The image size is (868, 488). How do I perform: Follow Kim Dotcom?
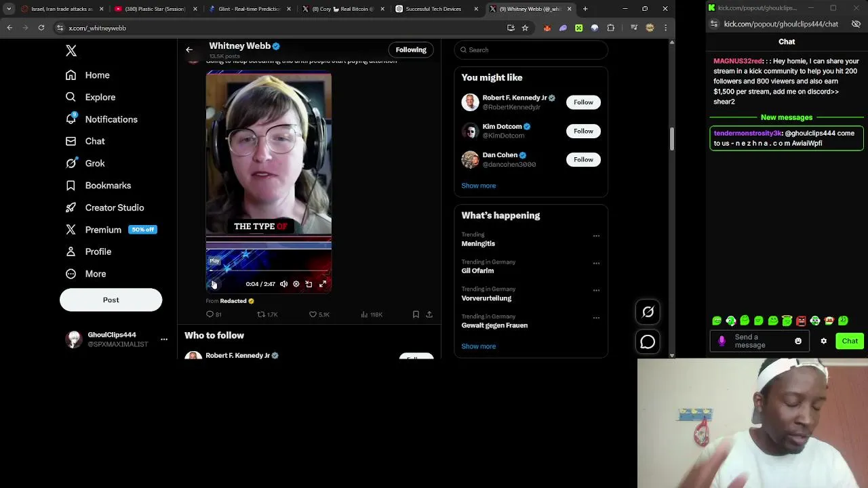click(583, 131)
